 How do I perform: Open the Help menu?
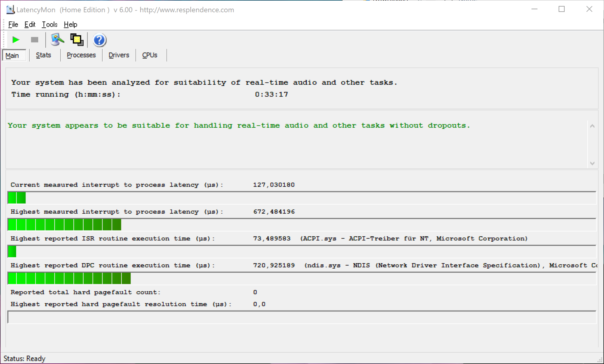(70, 25)
